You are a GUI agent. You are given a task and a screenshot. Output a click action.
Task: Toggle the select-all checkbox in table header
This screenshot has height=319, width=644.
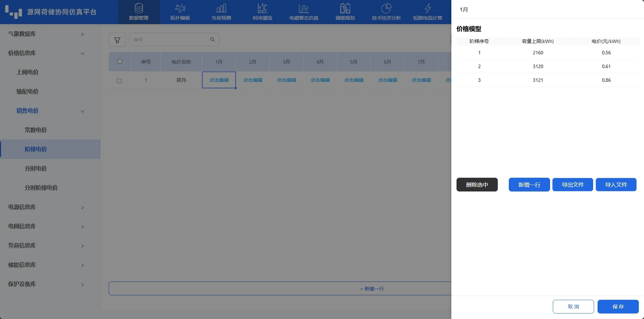[120, 62]
